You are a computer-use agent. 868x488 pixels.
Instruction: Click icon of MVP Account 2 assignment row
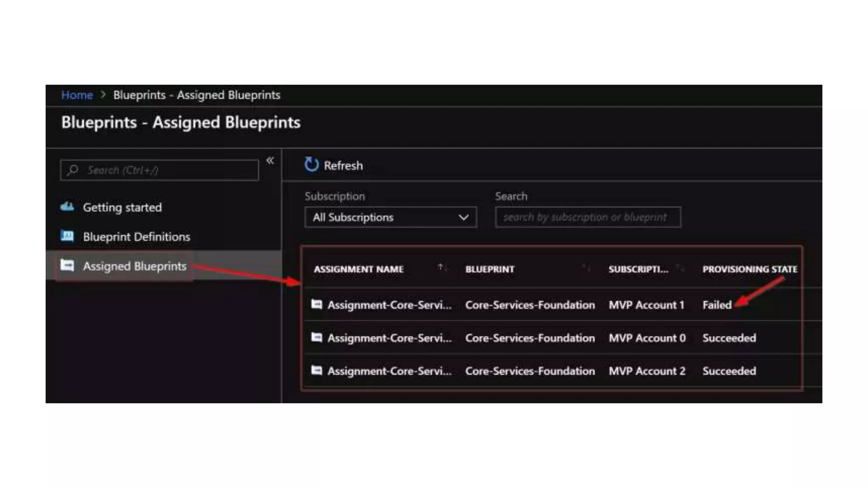coord(317,370)
